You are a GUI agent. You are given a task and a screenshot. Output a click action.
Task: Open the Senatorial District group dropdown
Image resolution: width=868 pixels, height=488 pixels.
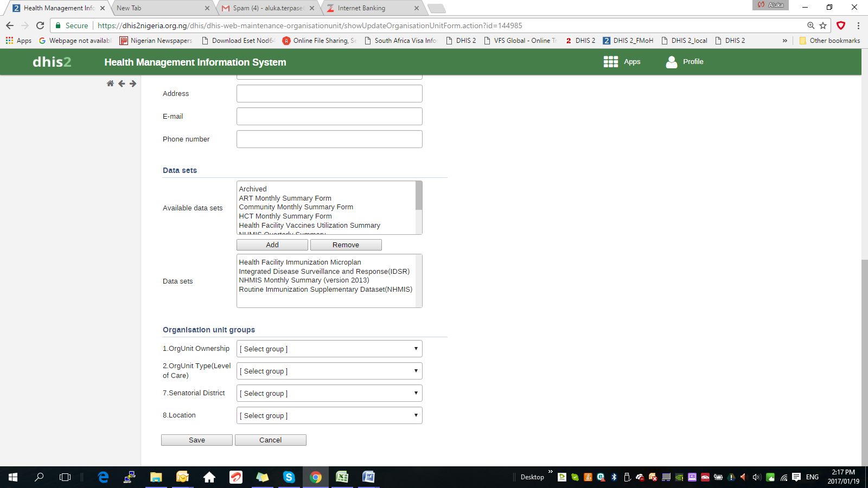[x=329, y=393]
